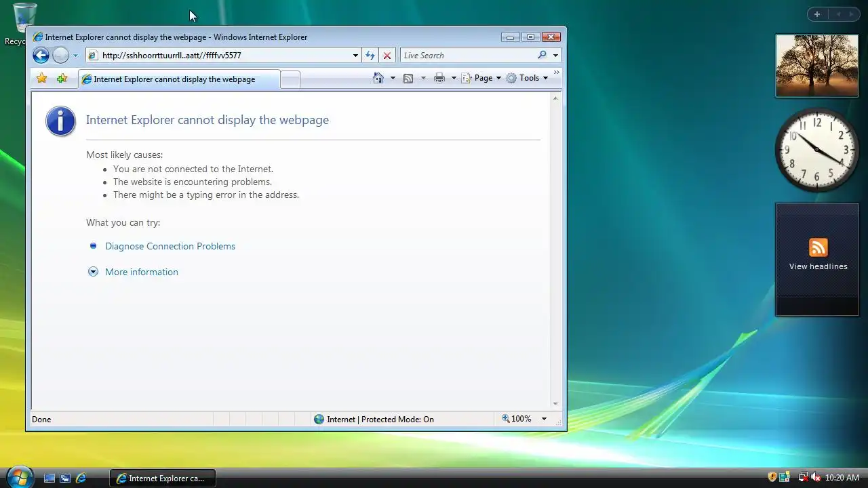Viewport: 868px width, 488px height.
Task: Click the blue information icon on page
Action: 61,121
